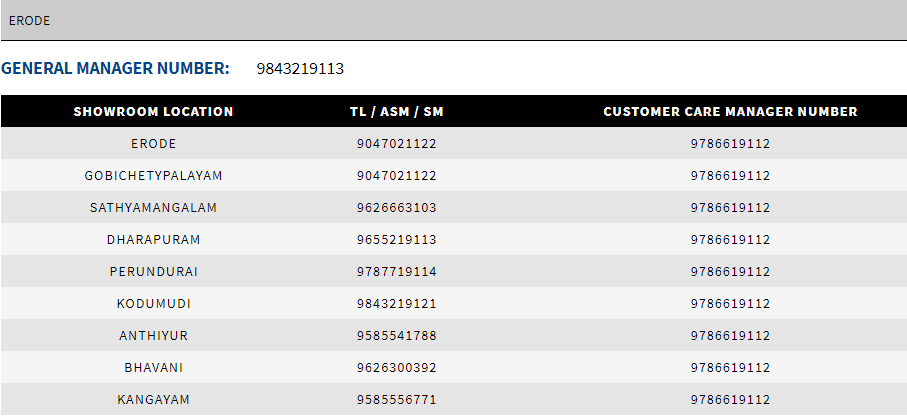The image size is (907, 418).
Task: Click the Perundurai phone number 9787719114
Action: click(x=396, y=272)
